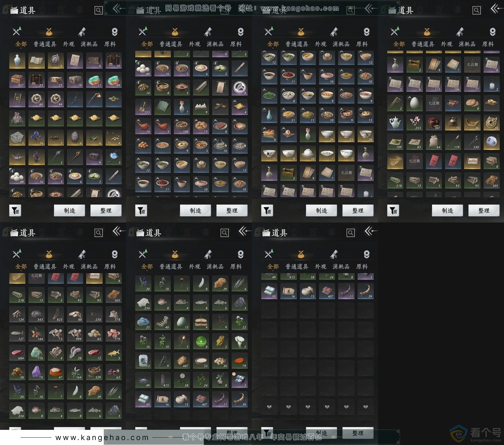Select item with count 407 in bottom-right panel
504x445 pixels.
(327, 291)
